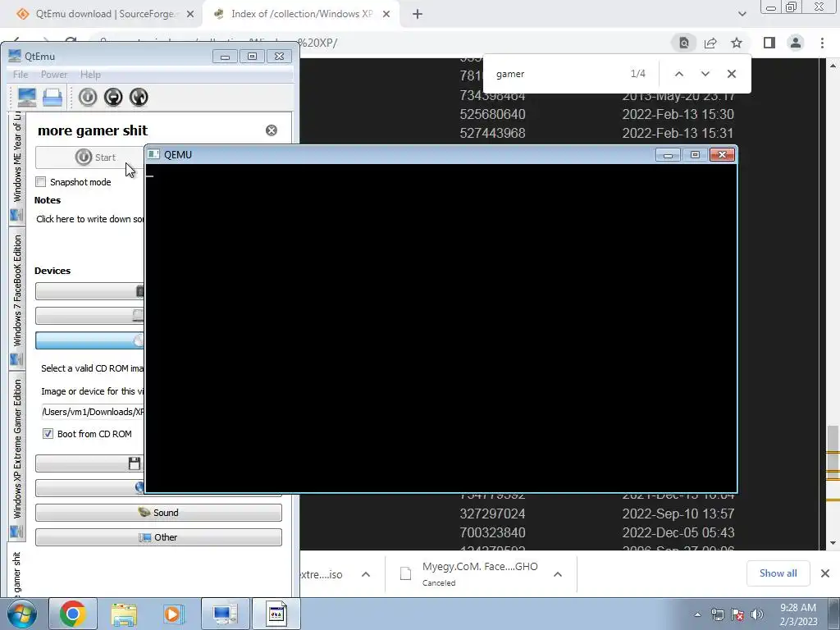The width and height of the screenshot is (840, 630).
Task: Open the Chrome three-dot menu
Action: point(822,43)
